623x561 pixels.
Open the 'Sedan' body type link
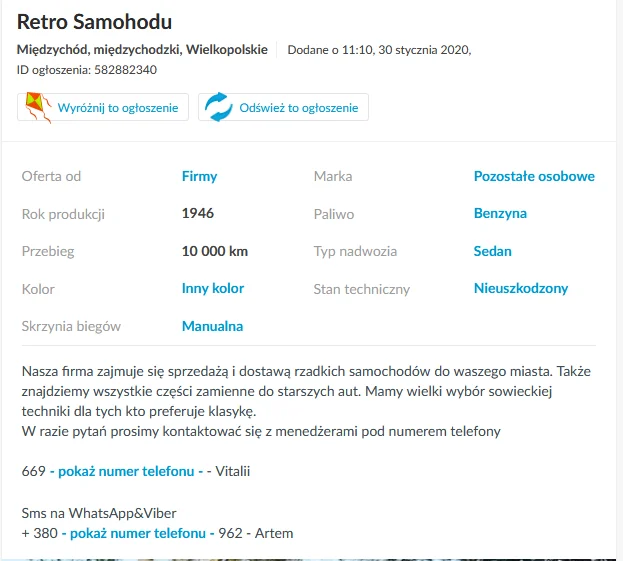[492, 251]
